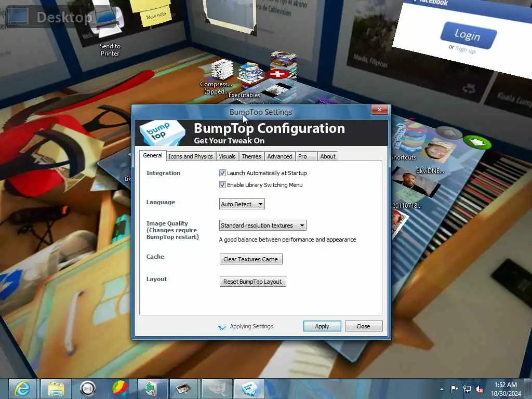Open the Themes tab

(x=251, y=156)
